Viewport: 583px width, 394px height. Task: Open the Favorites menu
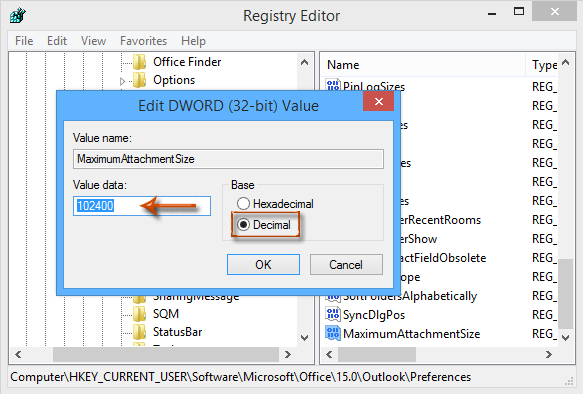click(144, 41)
